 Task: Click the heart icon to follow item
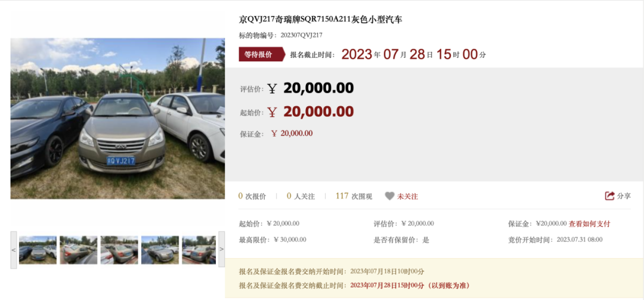pyautogui.click(x=389, y=196)
